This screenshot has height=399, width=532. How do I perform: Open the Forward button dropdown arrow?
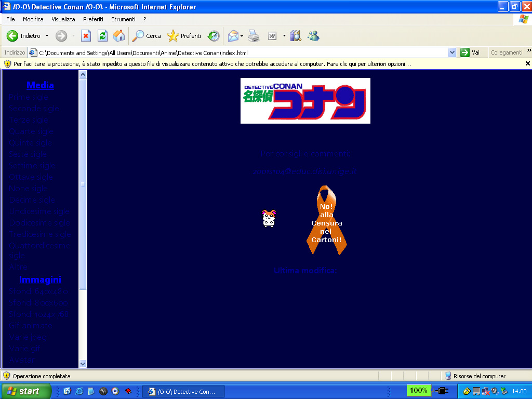(x=73, y=36)
